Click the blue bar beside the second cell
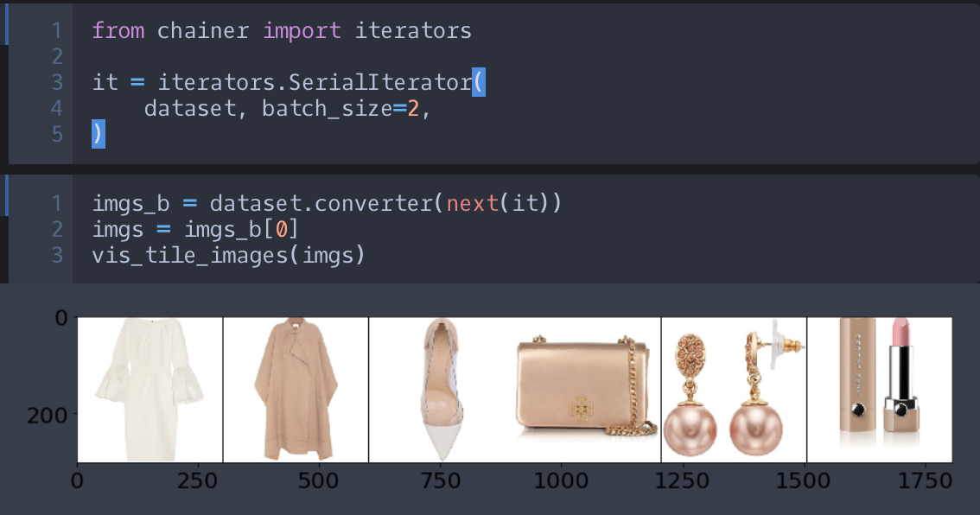The height and width of the screenshot is (515, 980). (x=7, y=195)
